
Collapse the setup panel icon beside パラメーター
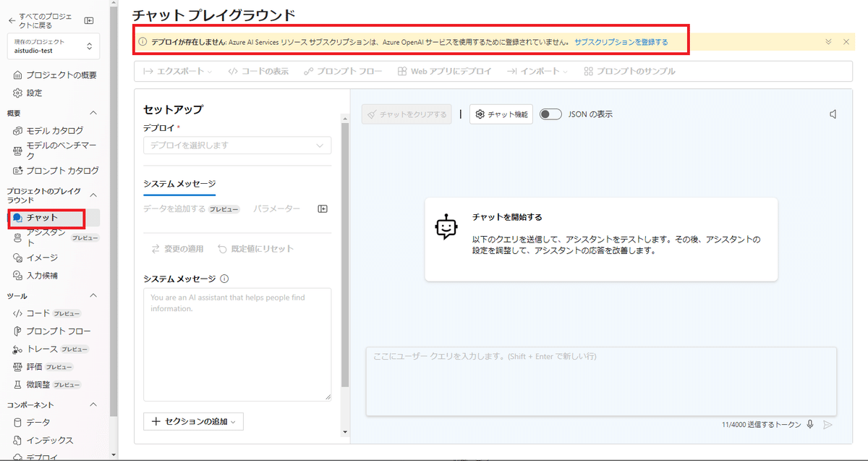(x=323, y=209)
